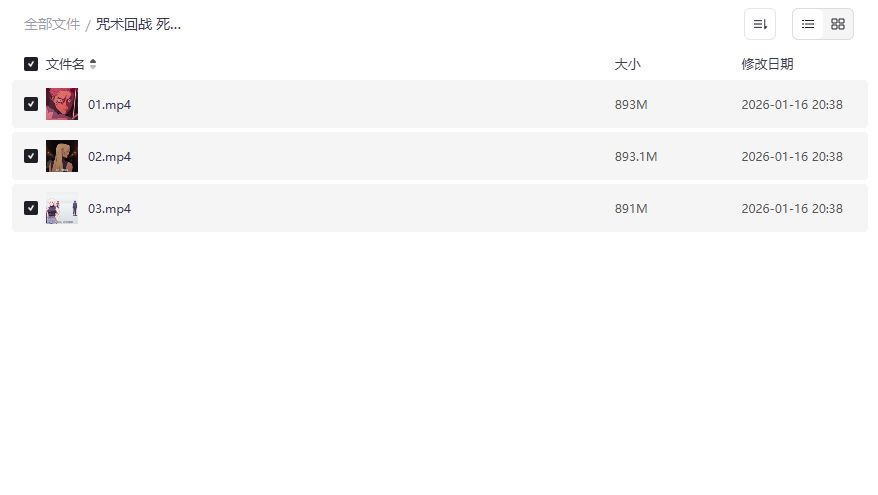Open the 02.mp4 video thumbnail
The width and height of the screenshot is (878, 495).
coord(62,156)
